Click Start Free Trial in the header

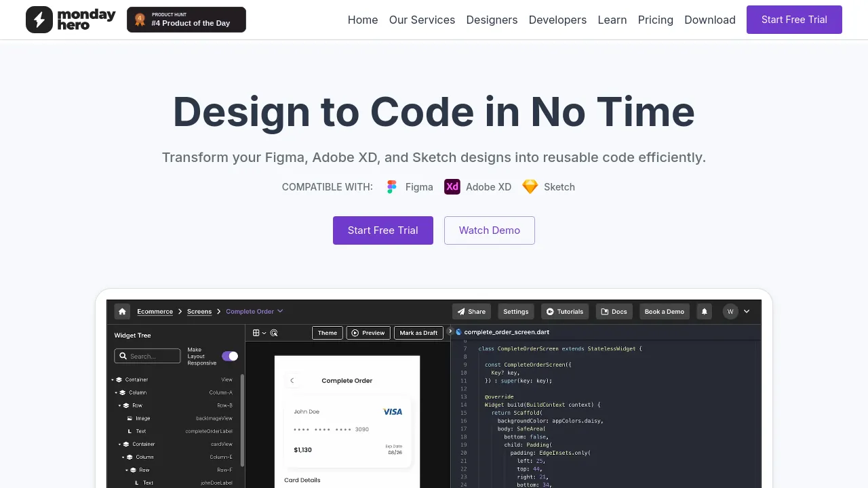pyautogui.click(x=794, y=20)
